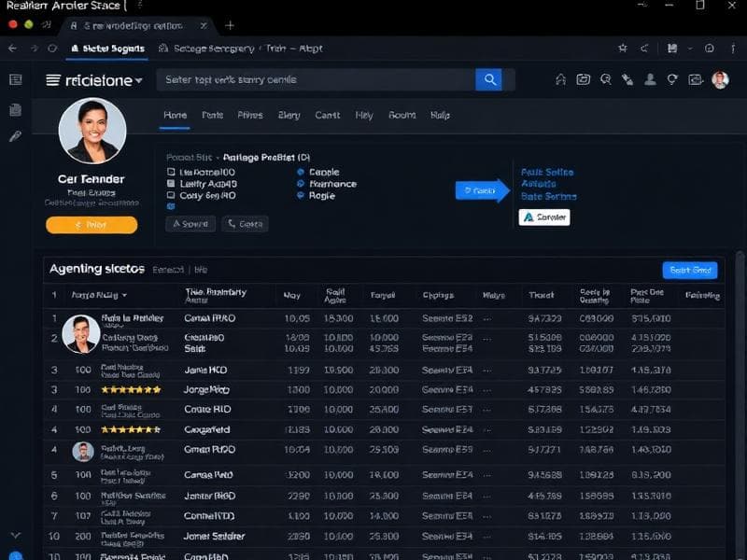Bookmark page with the star icon

click(622, 49)
